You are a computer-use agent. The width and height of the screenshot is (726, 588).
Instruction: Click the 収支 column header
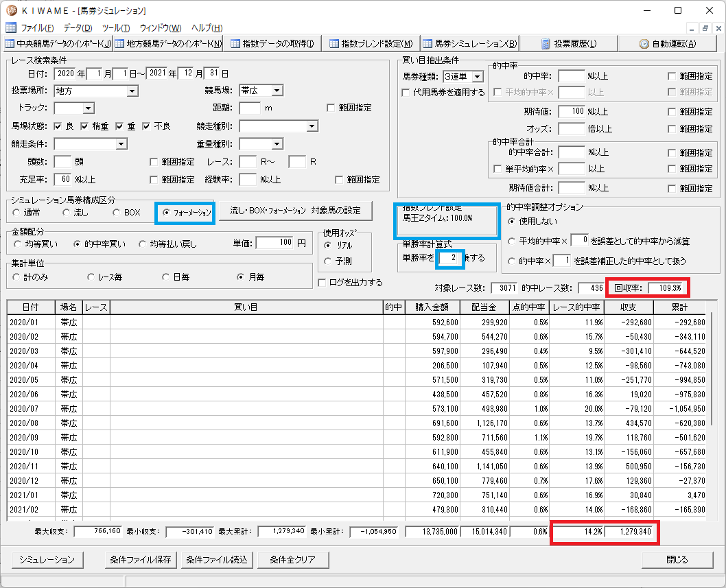point(629,307)
